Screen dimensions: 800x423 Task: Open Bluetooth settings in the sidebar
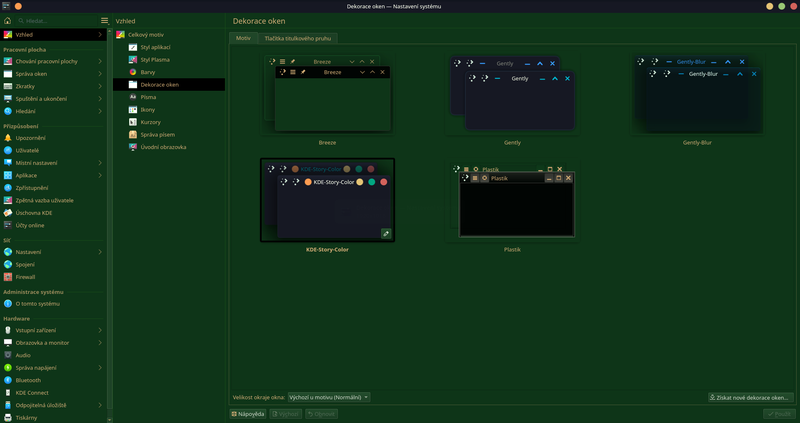pos(28,380)
